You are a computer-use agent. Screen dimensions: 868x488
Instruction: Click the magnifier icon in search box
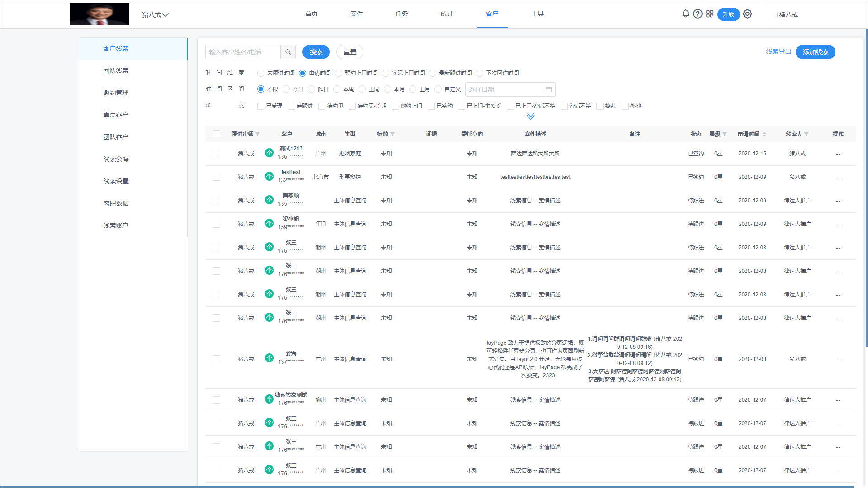pyautogui.click(x=288, y=52)
